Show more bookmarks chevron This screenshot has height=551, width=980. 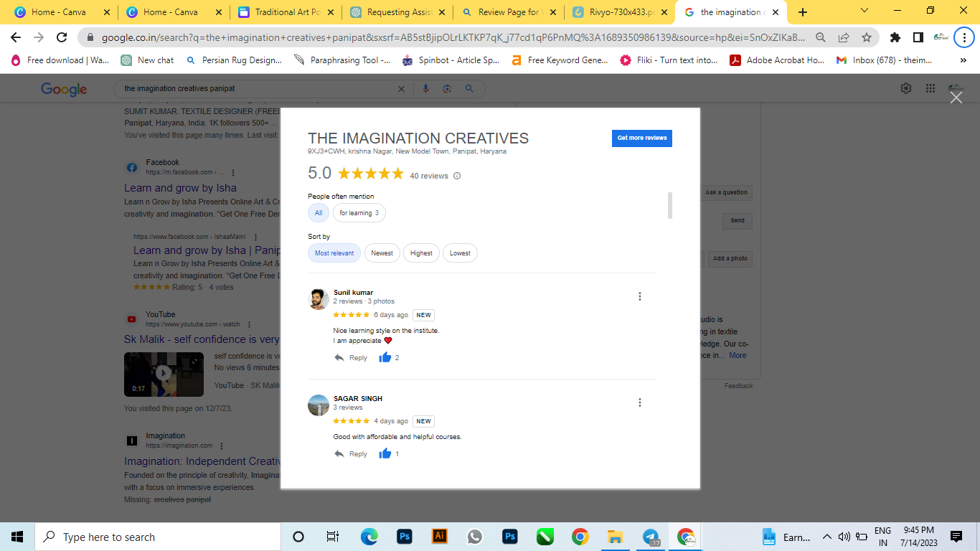(x=963, y=60)
